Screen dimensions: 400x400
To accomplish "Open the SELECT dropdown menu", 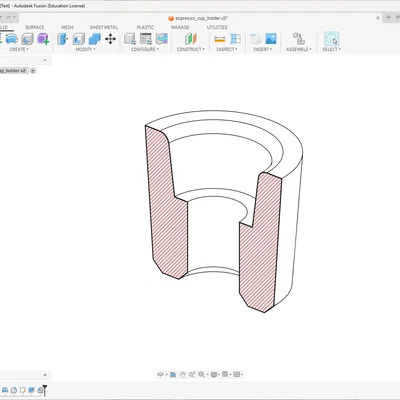I will click(x=331, y=49).
